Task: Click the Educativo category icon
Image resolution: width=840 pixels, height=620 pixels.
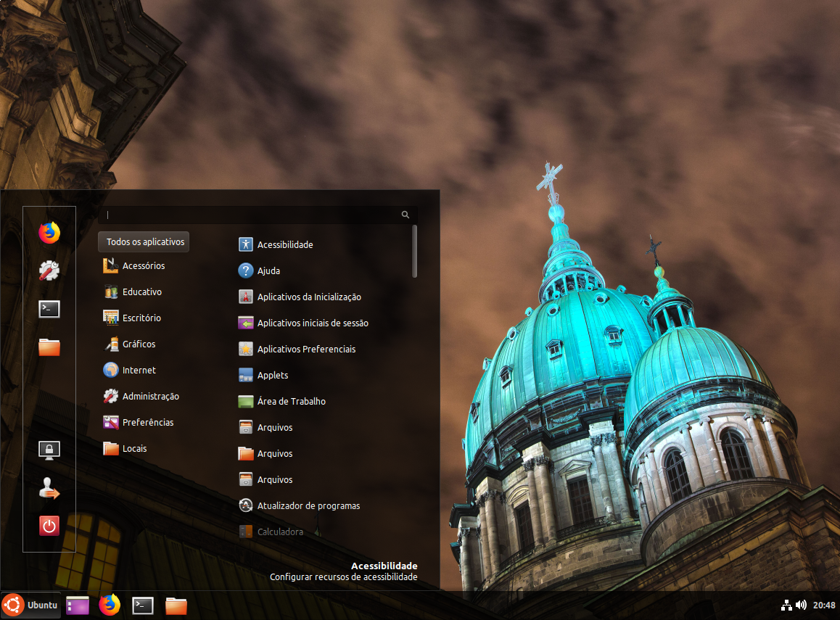Action: [110, 292]
